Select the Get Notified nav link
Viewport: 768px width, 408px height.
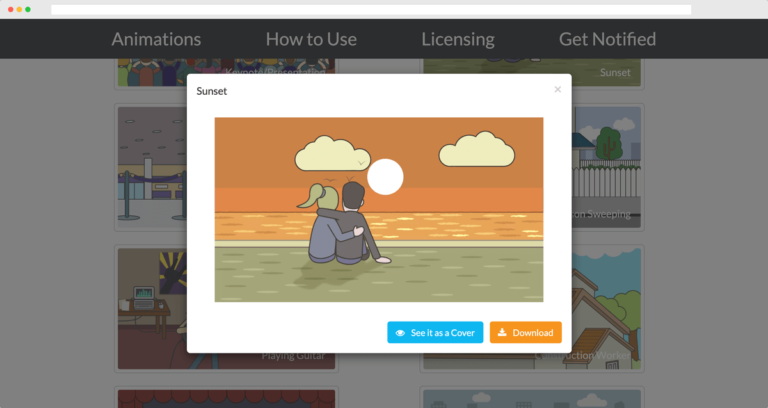[x=607, y=39]
